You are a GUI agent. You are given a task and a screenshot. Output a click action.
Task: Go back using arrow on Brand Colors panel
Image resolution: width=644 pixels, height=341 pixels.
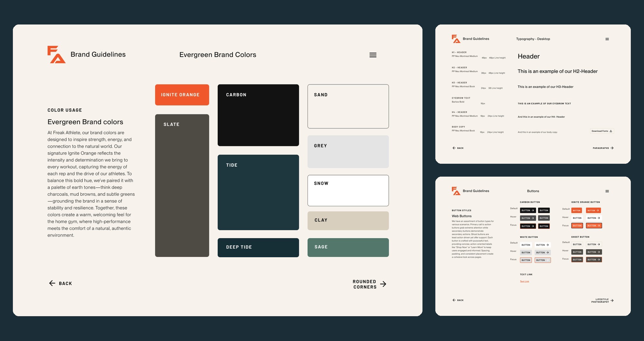tap(52, 283)
